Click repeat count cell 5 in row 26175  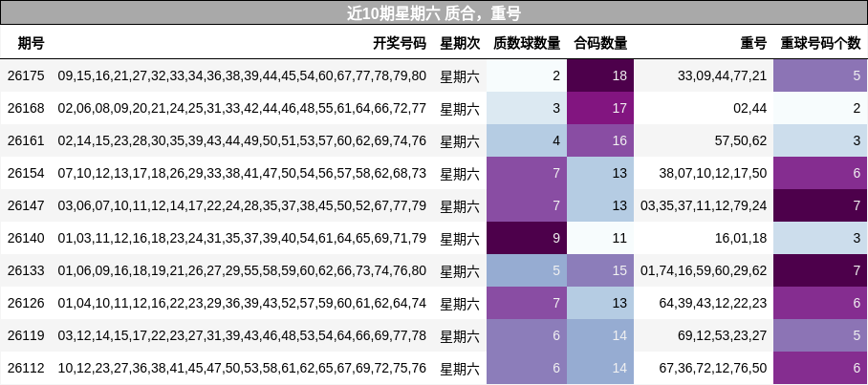click(821, 75)
